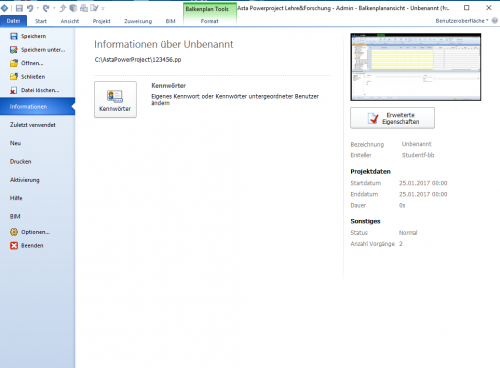
Task: Expand quick access toolbar customize arrow
Action: [103, 8]
